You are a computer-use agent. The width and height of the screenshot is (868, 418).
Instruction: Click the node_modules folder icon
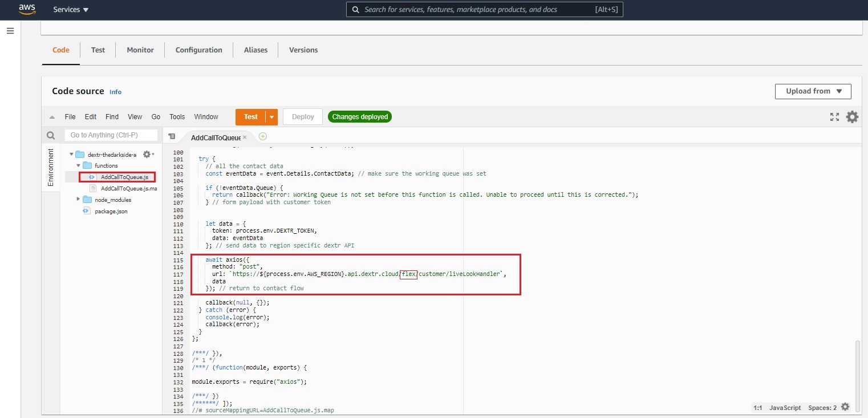click(x=87, y=200)
